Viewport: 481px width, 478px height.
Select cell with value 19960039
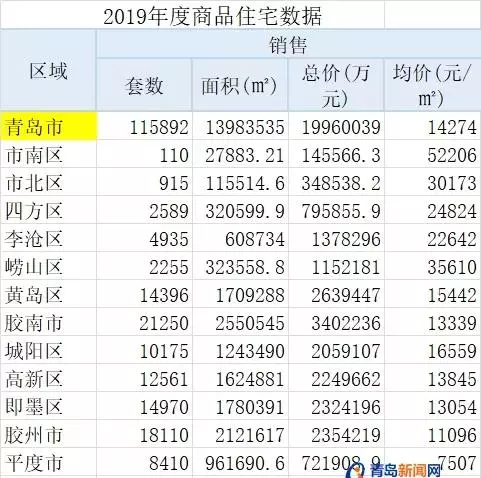pos(336,126)
